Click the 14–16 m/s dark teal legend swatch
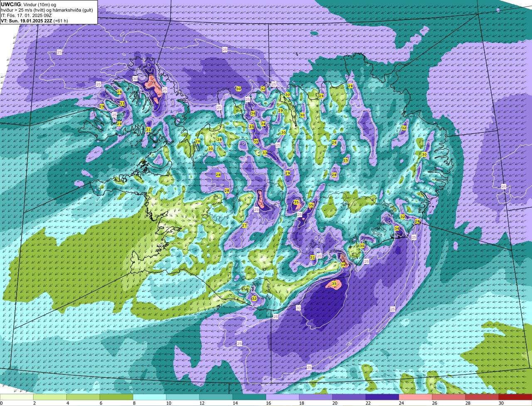The height and width of the screenshot is (406, 532). coord(249,397)
